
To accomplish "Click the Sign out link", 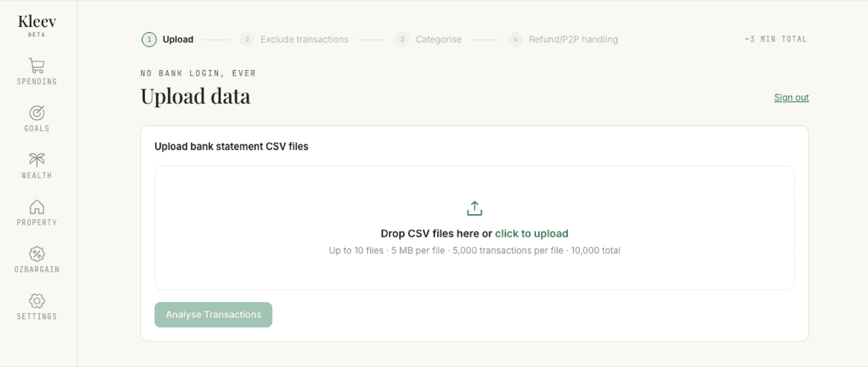I will tap(791, 98).
